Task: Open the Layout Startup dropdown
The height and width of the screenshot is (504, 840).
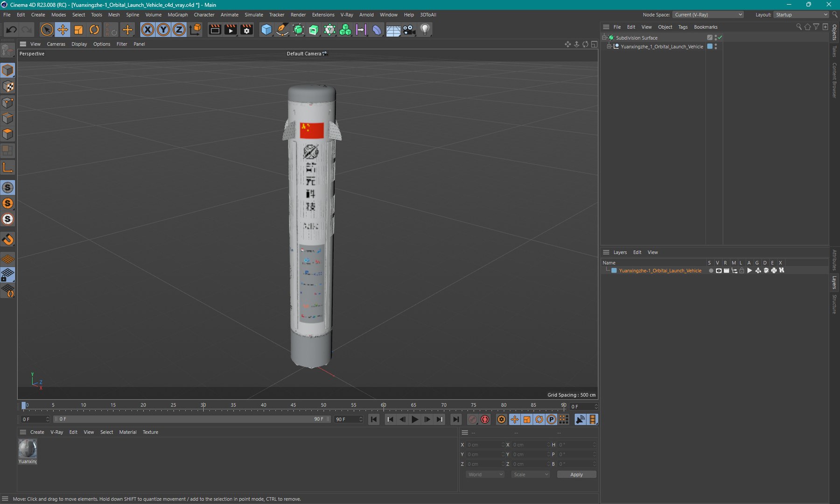Action: 801,14
